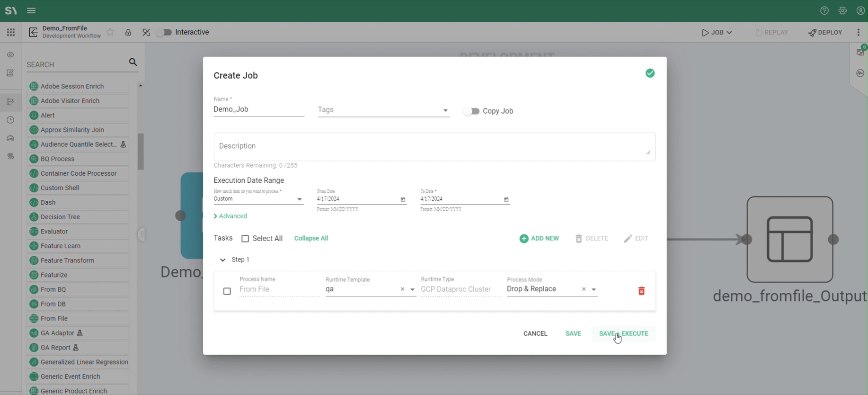Open the Process Mode dropdown arrow
The width and height of the screenshot is (868, 395).
tap(593, 289)
